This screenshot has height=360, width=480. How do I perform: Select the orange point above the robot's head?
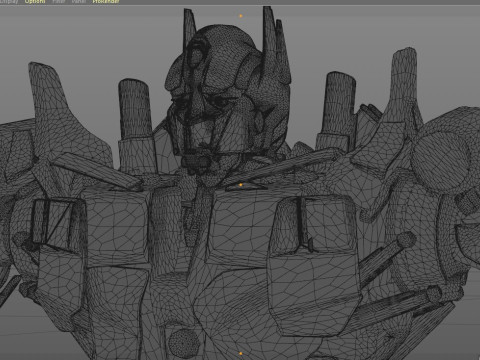click(x=241, y=16)
